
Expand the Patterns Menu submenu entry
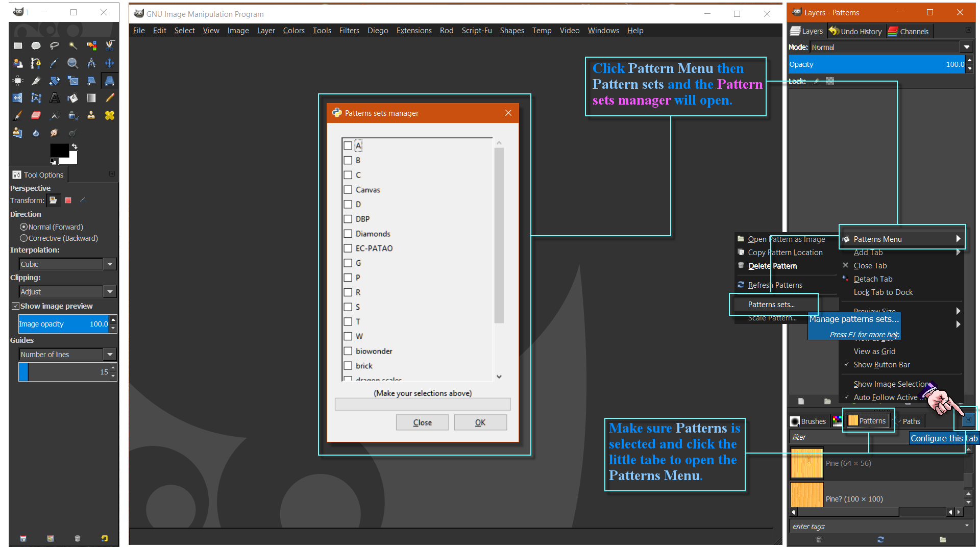coord(902,239)
